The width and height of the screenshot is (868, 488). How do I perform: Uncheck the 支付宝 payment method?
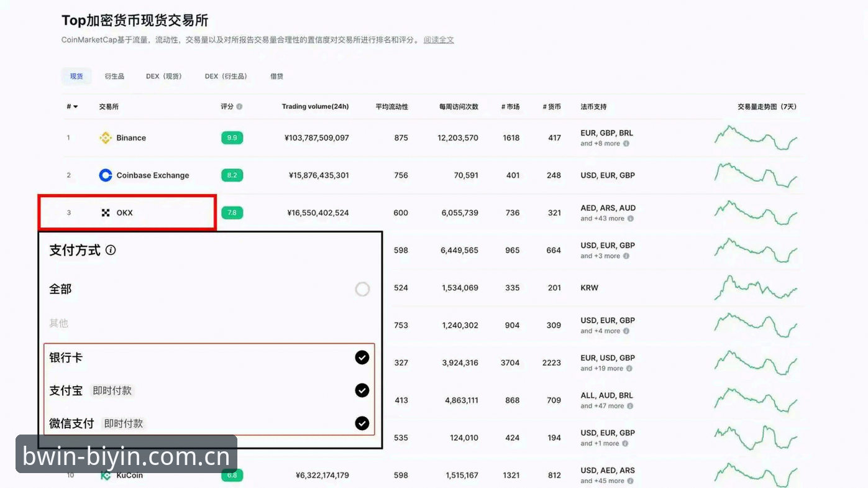tap(362, 390)
